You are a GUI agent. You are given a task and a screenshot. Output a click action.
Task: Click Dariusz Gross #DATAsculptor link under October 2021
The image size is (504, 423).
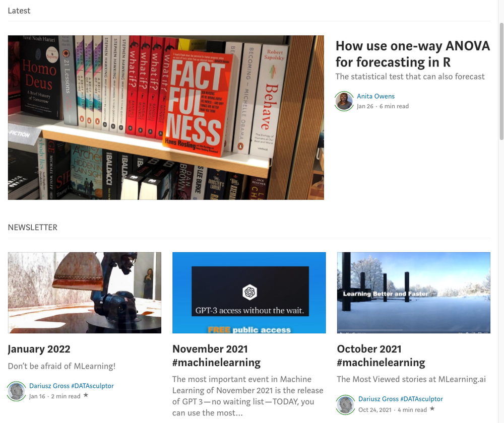coord(401,399)
